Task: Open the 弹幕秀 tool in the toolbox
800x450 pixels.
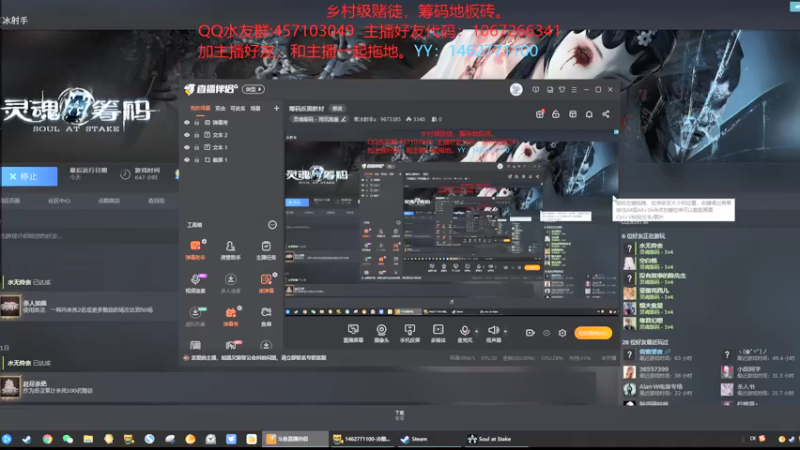Action: click(x=230, y=316)
